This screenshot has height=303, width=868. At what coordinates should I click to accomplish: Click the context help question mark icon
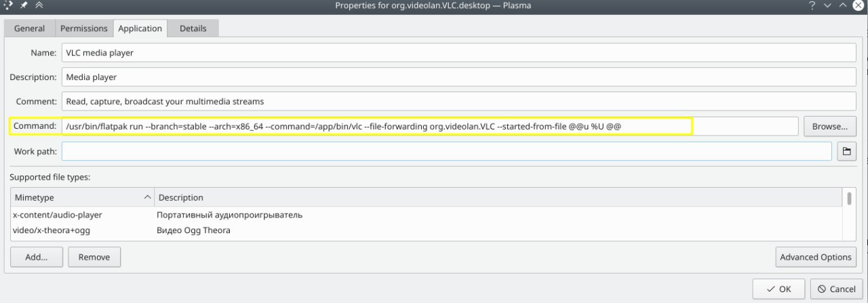[812, 5]
